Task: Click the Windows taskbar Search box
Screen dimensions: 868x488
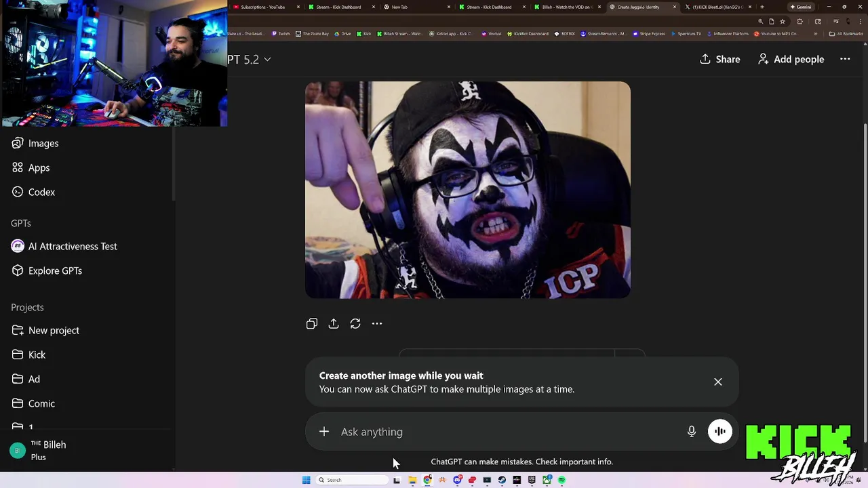Action: pyautogui.click(x=353, y=480)
